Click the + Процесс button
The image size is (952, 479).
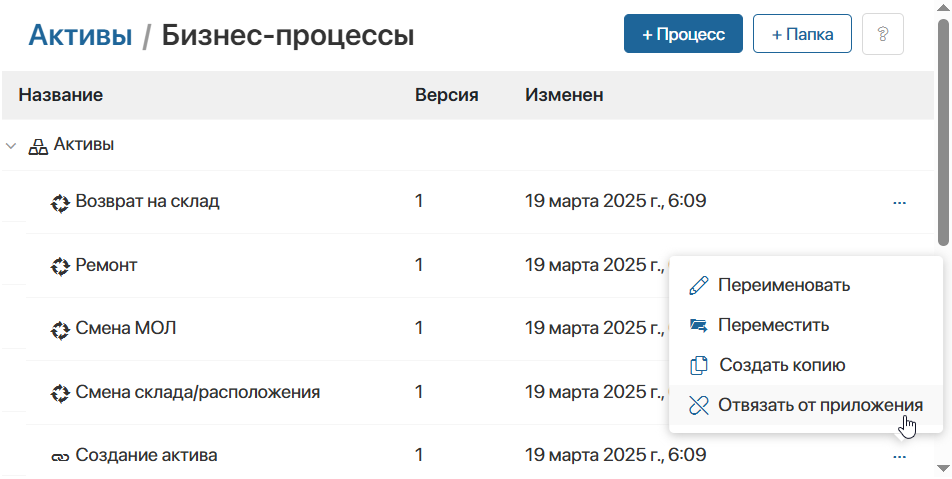tap(683, 34)
